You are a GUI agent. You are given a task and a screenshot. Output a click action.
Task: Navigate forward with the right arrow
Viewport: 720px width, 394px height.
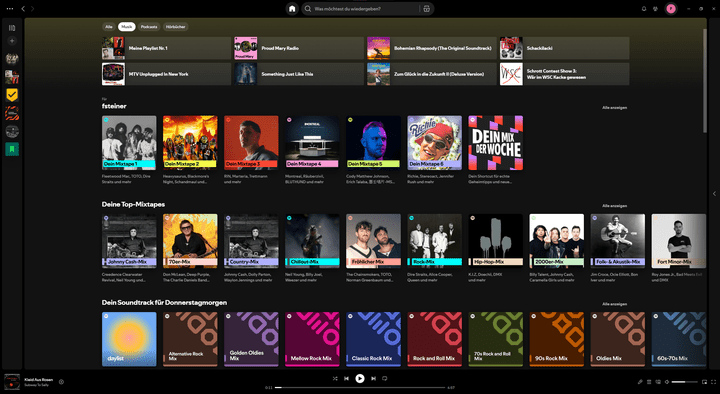33,9
